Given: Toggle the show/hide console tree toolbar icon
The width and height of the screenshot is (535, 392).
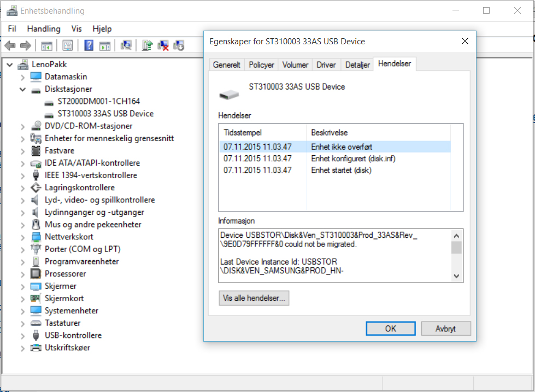Looking at the screenshot, I should click(x=47, y=45).
